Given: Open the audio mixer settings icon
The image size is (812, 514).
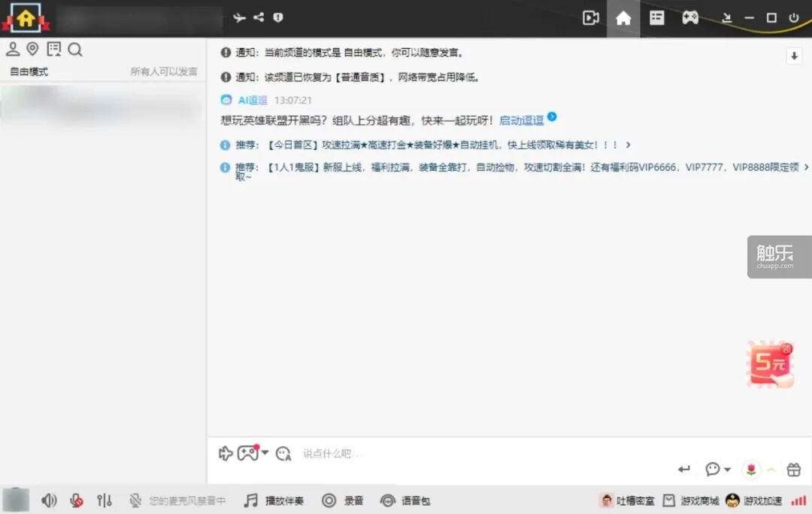Looking at the screenshot, I should click(105, 500).
